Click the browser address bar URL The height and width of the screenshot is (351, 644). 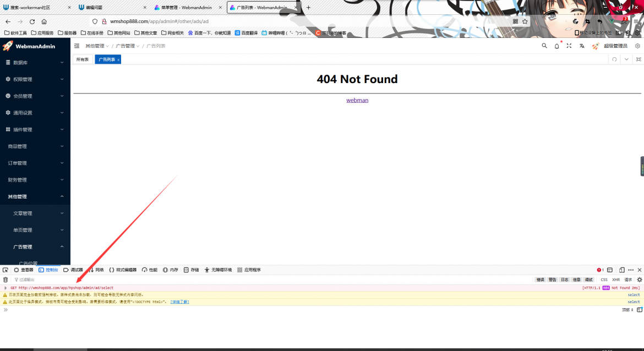point(160,21)
